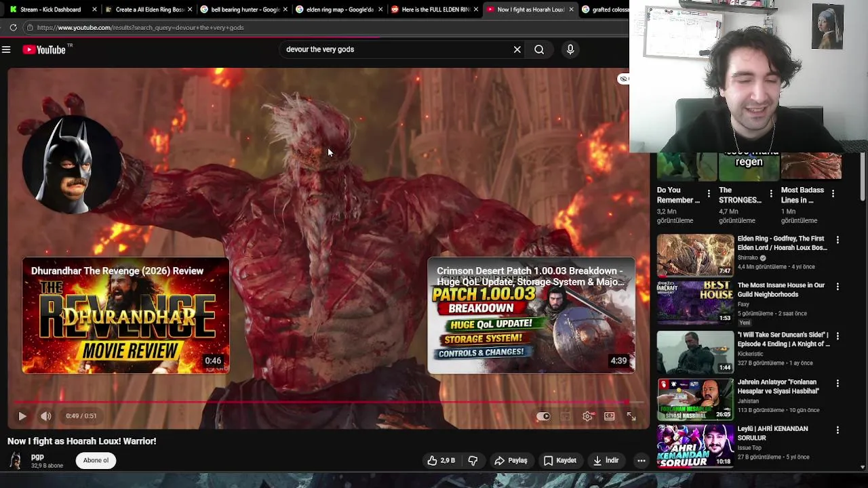Switch to Create a All Elden Ring Boss tab
This screenshot has height=488, width=868.
click(x=150, y=9)
